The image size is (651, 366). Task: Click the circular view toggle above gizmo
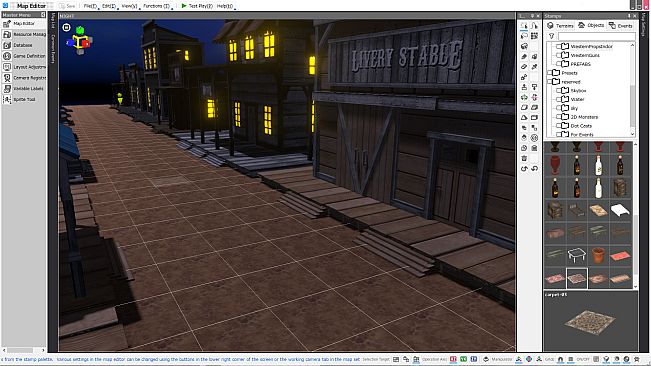point(66,27)
